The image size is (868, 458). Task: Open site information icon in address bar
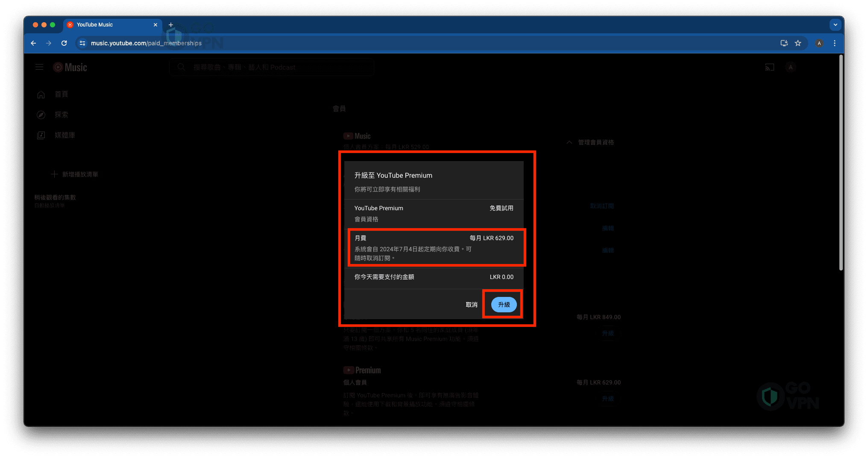click(82, 43)
